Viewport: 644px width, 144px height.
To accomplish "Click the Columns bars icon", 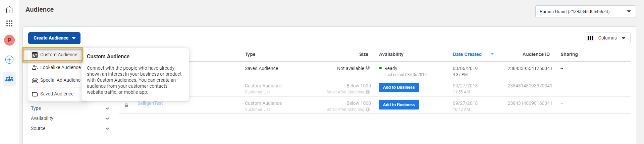I will pos(590,38).
